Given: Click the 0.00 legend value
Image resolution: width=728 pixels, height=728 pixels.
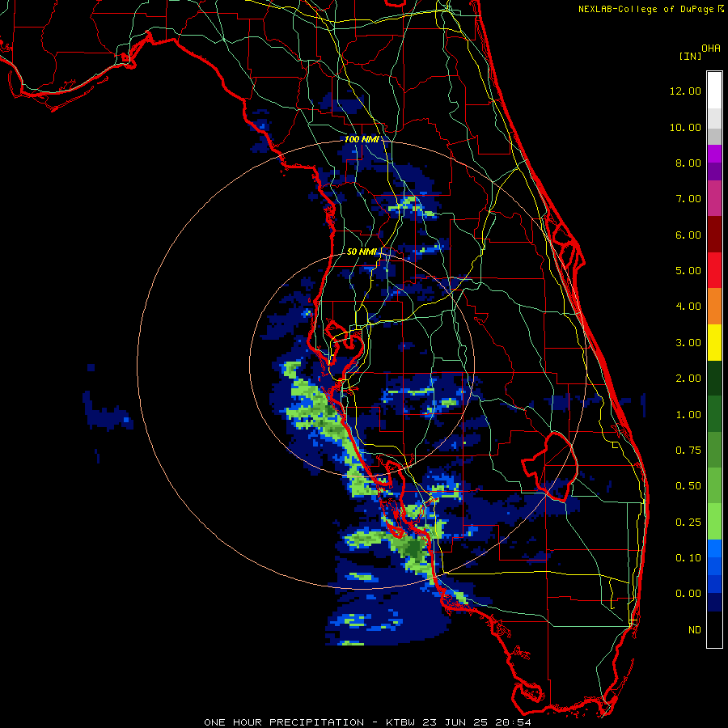Looking at the screenshot, I should [688, 594].
